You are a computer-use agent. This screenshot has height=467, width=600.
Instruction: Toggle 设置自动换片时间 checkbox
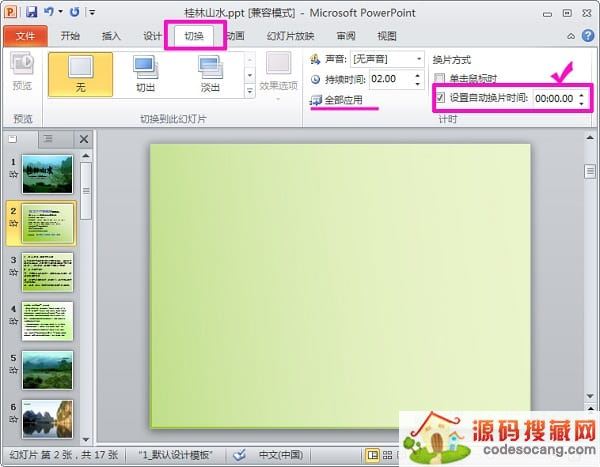click(x=440, y=98)
